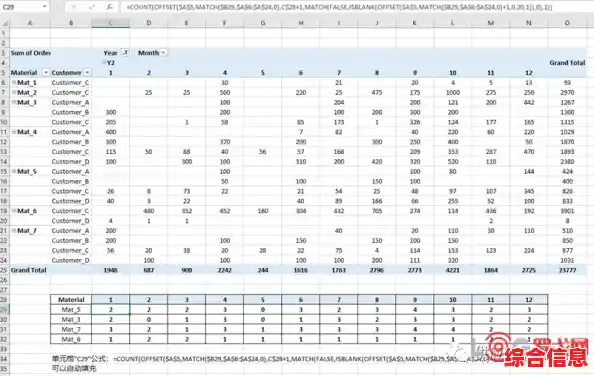Click the 'Month' field label
Screen dimensions: 594x376
coord(148,53)
